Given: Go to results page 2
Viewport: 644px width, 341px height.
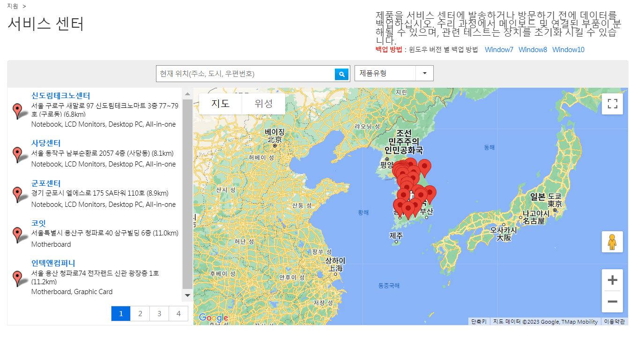Looking at the screenshot, I should (140, 314).
